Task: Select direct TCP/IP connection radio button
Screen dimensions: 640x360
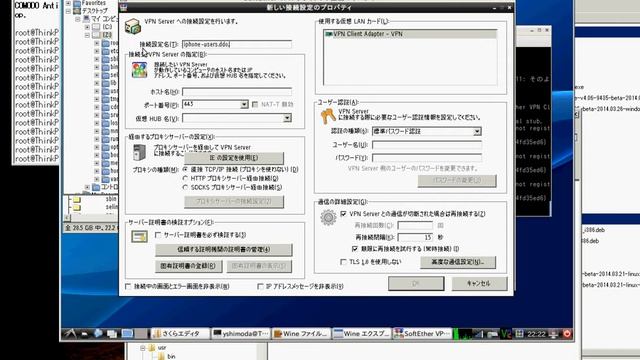Action: pos(185,169)
